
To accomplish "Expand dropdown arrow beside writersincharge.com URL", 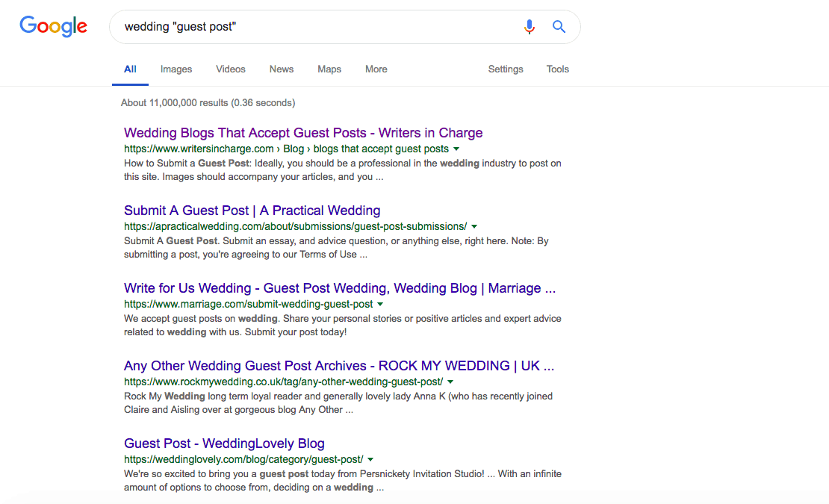I will pyautogui.click(x=456, y=149).
